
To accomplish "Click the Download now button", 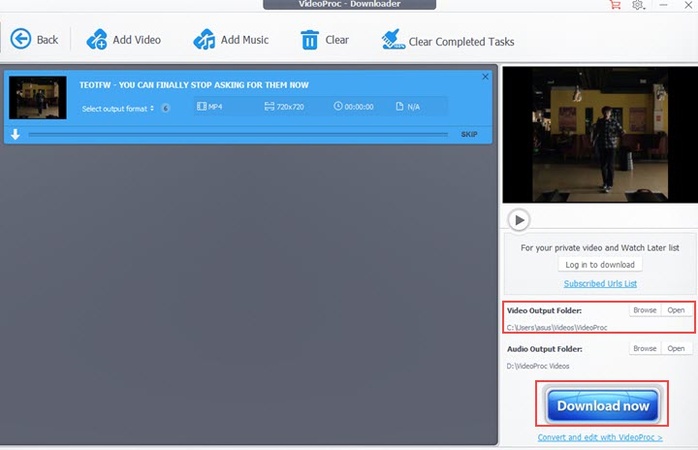I will pyautogui.click(x=603, y=405).
